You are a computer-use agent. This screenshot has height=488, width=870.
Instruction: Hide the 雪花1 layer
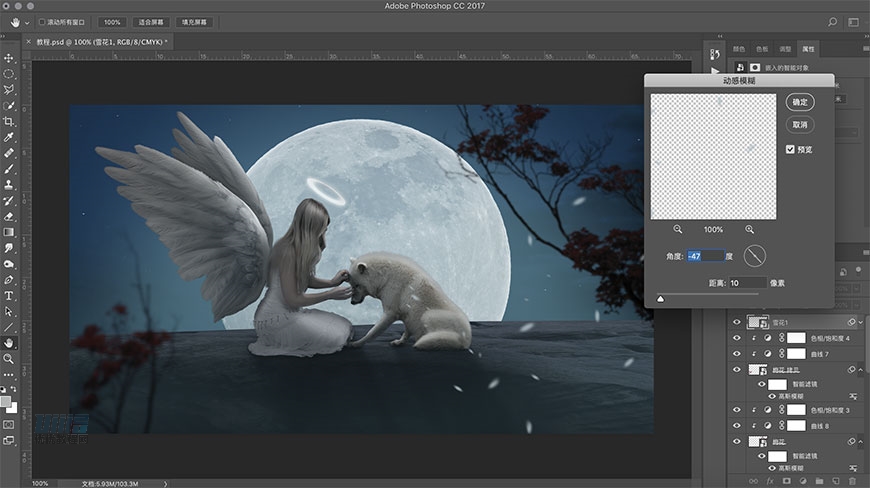tap(737, 322)
